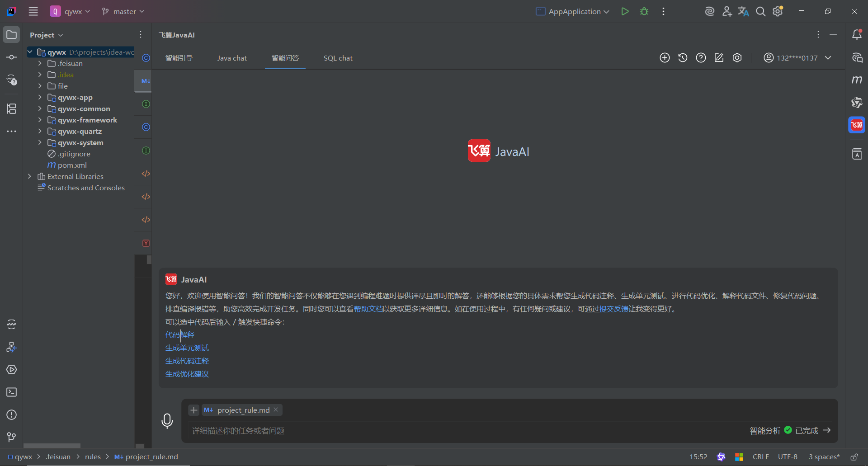
Task: Select the 智能问答 tab
Action: [x=285, y=58]
